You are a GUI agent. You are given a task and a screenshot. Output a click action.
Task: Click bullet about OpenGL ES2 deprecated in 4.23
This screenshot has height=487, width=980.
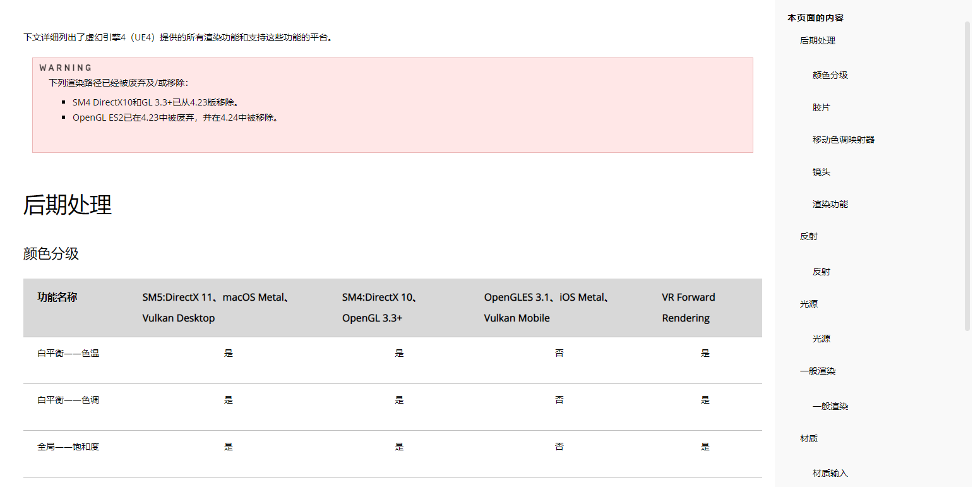176,117
